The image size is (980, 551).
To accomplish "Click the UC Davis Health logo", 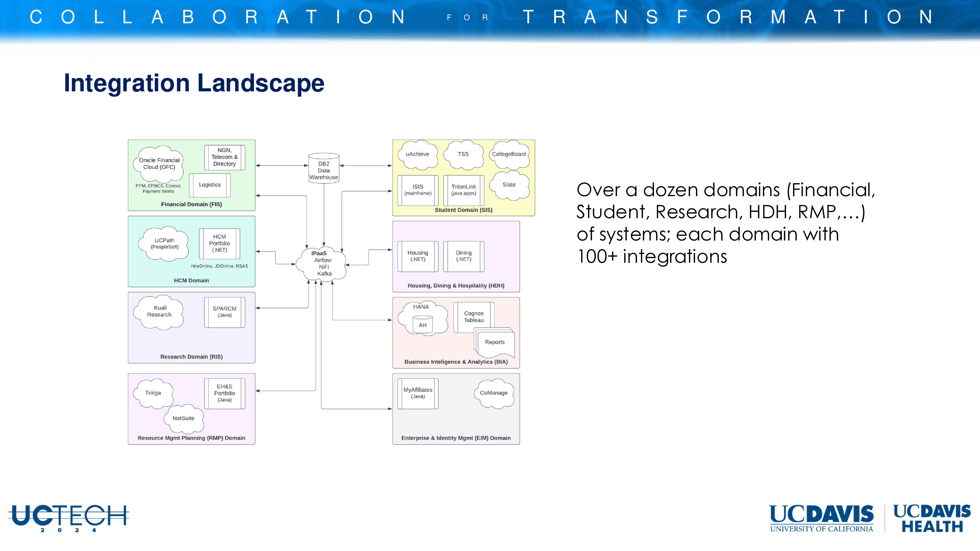I will pos(932,518).
